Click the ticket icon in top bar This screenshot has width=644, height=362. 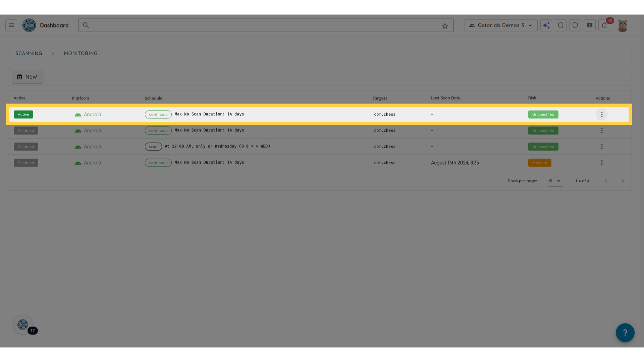click(589, 25)
